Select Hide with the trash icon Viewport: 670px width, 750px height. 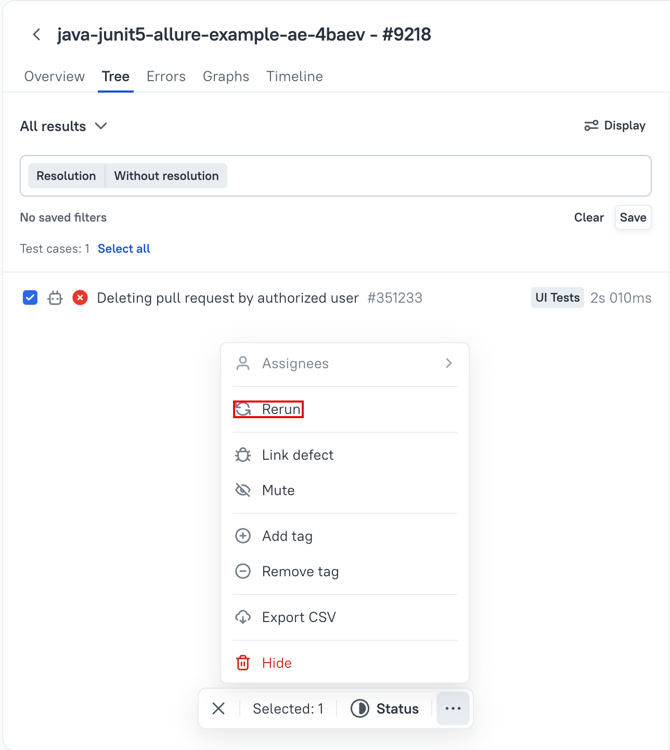coord(276,663)
